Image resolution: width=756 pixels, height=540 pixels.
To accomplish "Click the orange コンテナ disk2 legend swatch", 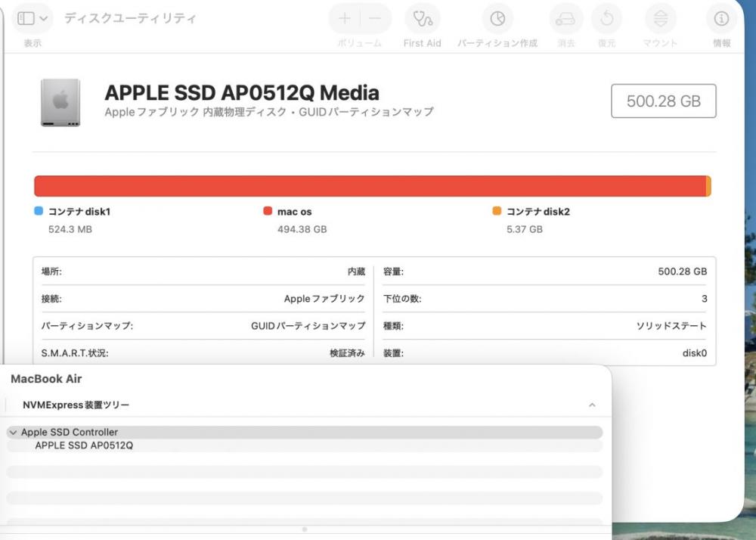I will pos(497,212).
